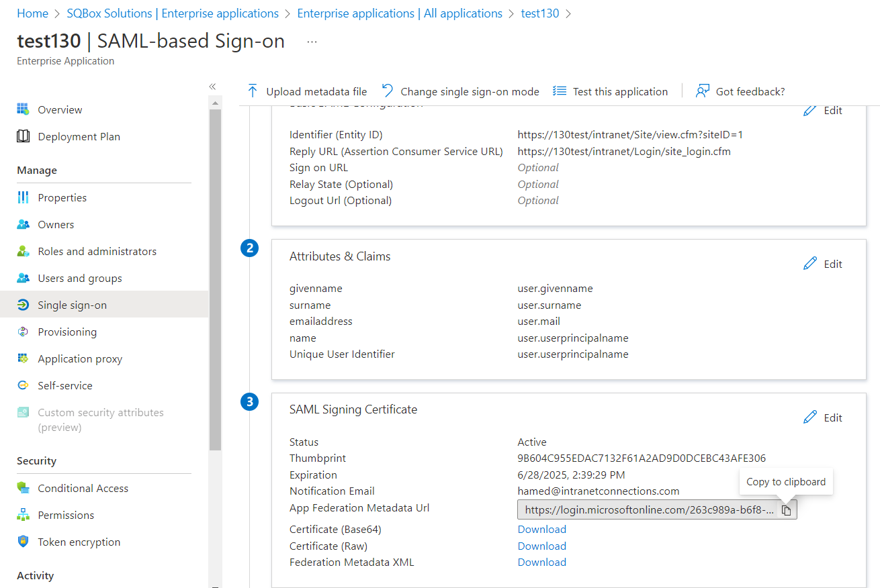Click the Thumbprint value 9B604C955EDAC...
This screenshot has height=588, width=880.
point(642,458)
